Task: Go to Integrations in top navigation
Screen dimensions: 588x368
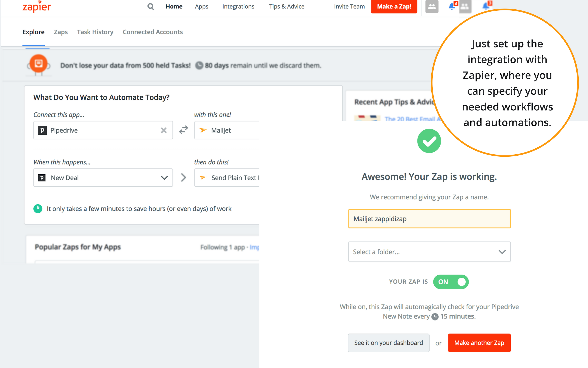Action: coord(238,7)
